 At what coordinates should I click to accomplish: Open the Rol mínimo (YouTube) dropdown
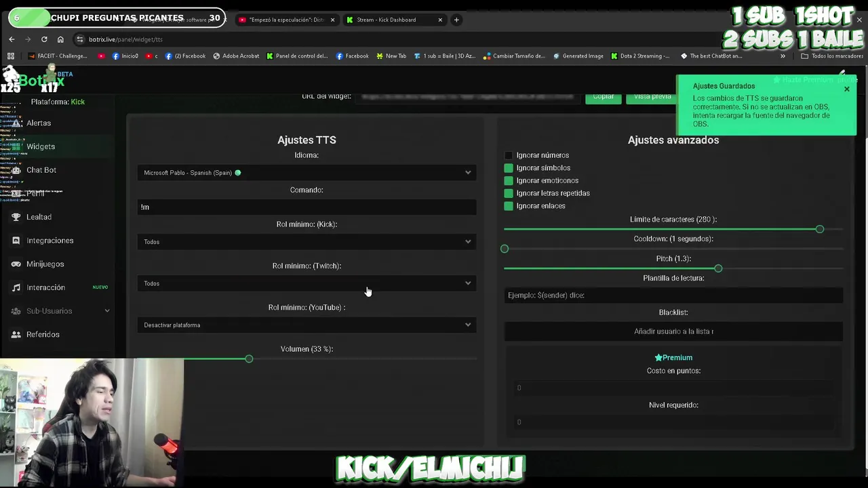click(x=307, y=325)
